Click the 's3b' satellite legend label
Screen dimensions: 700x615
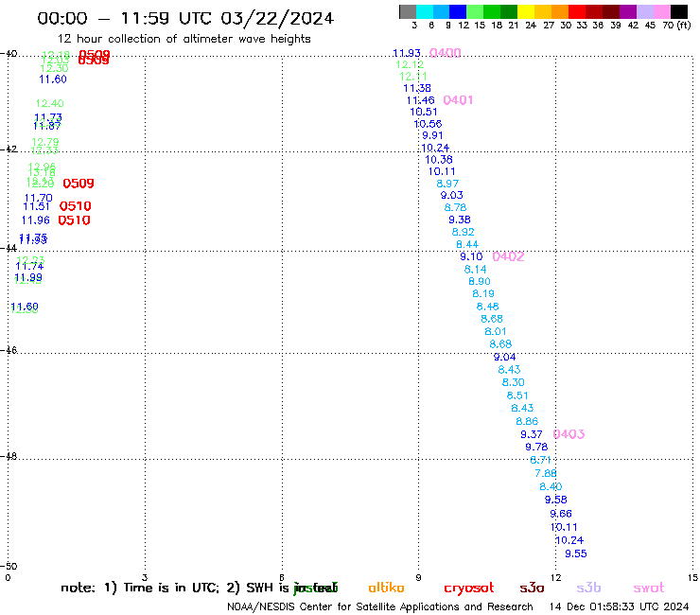pyautogui.click(x=588, y=588)
